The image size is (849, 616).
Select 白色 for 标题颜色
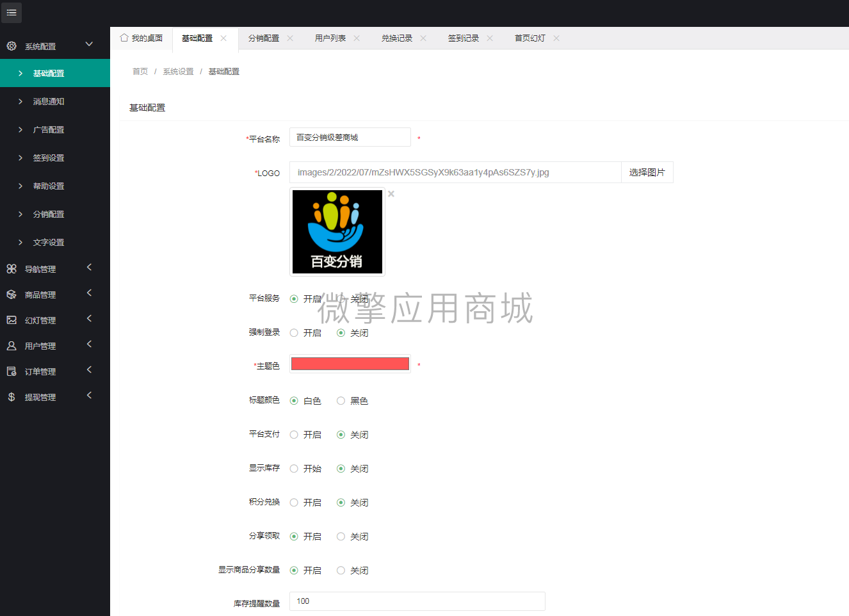click(294, 401)
